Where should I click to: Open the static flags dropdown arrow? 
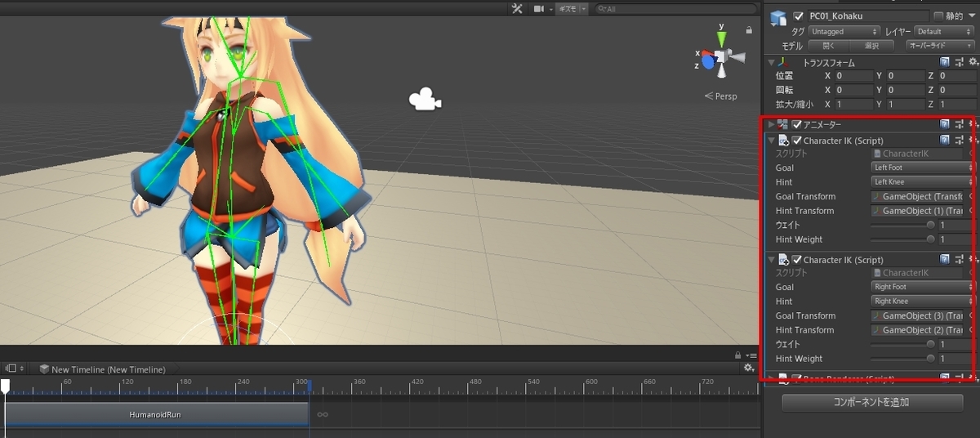point(972,16)
